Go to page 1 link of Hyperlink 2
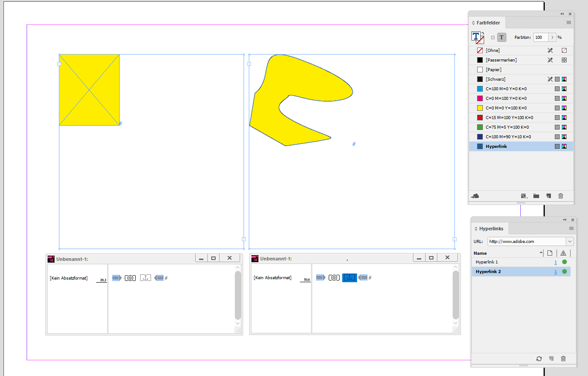Viewport: 588px width, 376px height. point(556,272)
